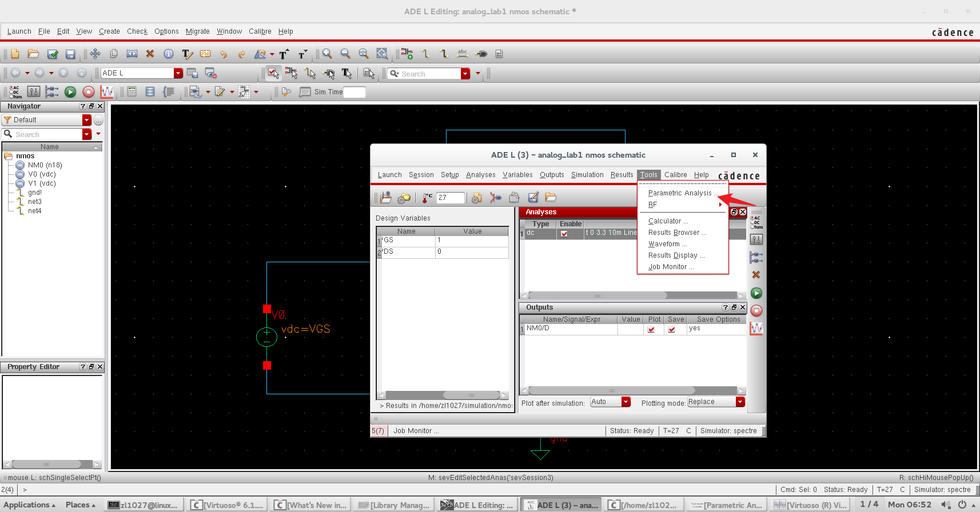Image resolution: width=980 pixels, height=512 pixels.
Task: Click the VGS design variable row
Action: (x=443, y=241)
